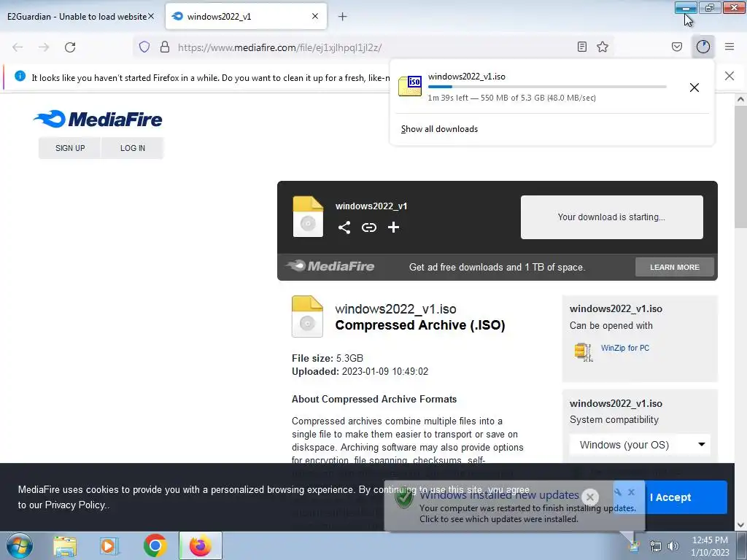Click the Uploaded: 2023-01-09 10:49:02 text
This screenshot has height=560, width=747.
360,371
